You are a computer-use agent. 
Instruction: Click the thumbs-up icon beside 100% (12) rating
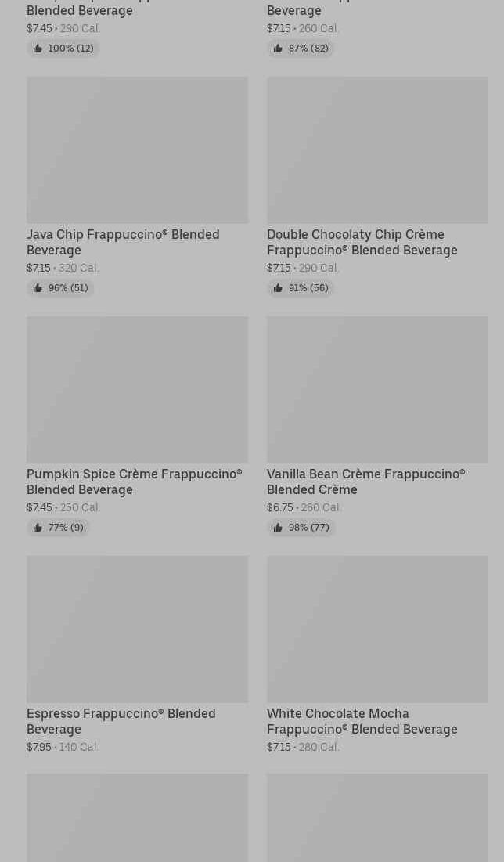(x=38, y=49)
